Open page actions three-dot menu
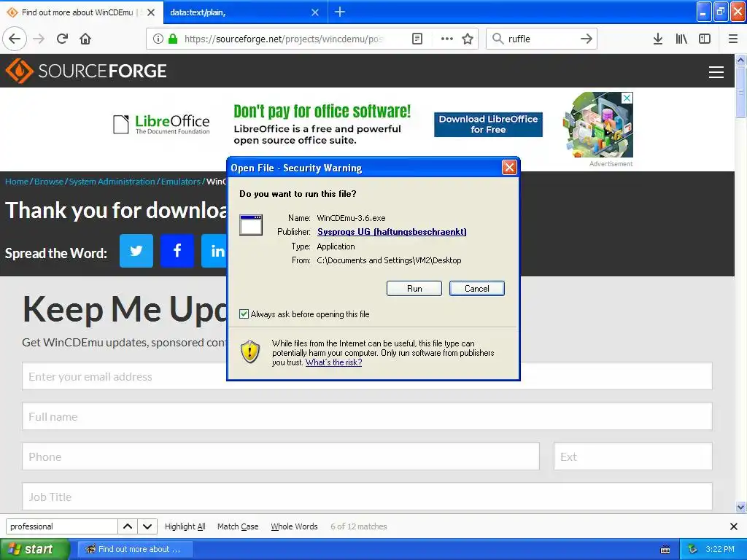This screenshot has height=560, width=747. pyautogui.click(x=447, y=39)
